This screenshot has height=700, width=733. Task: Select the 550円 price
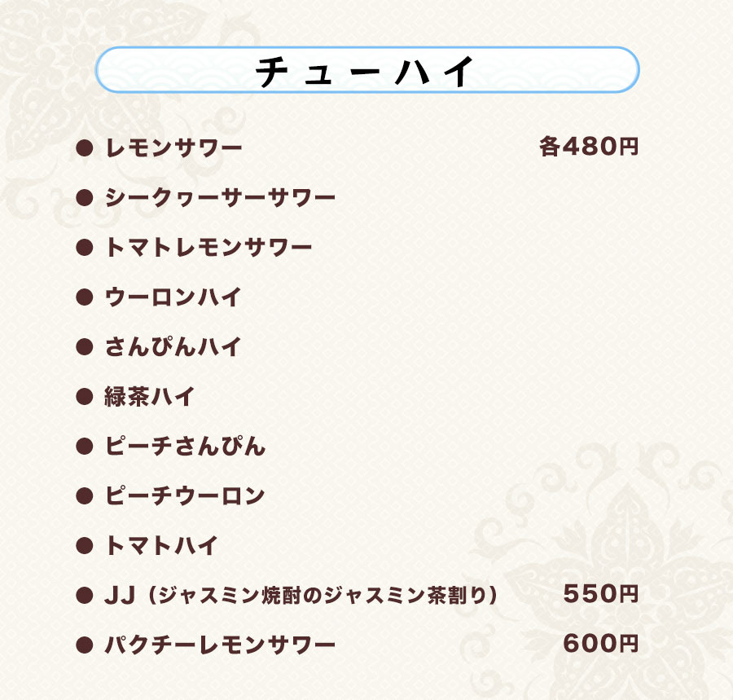(600, 595)
